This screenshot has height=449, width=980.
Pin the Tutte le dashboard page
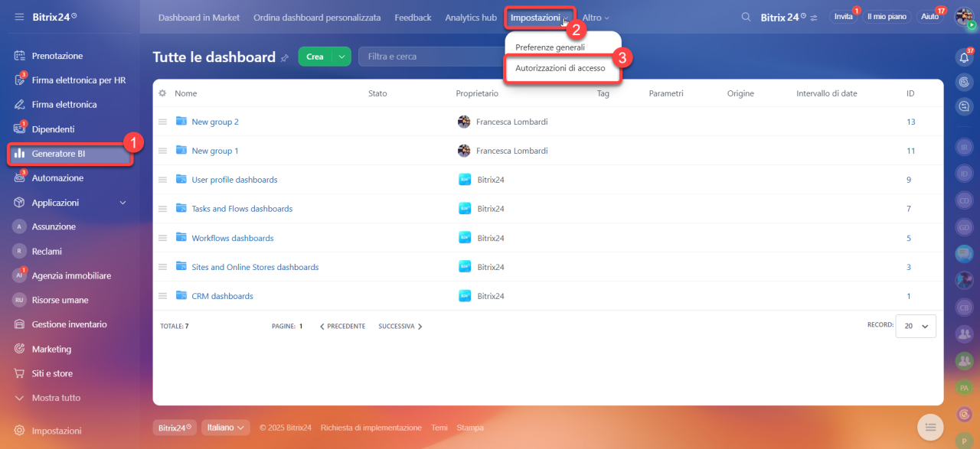[285, 57]
